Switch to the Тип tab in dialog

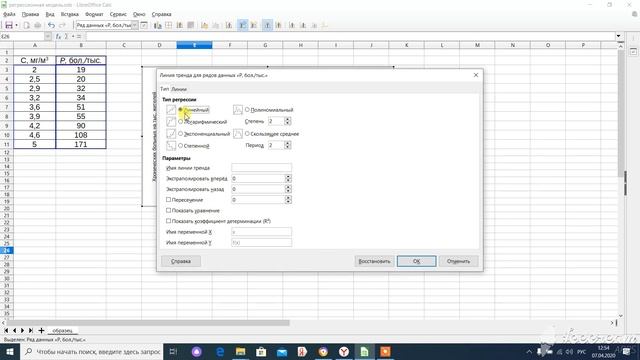click(x=164, y=89)
